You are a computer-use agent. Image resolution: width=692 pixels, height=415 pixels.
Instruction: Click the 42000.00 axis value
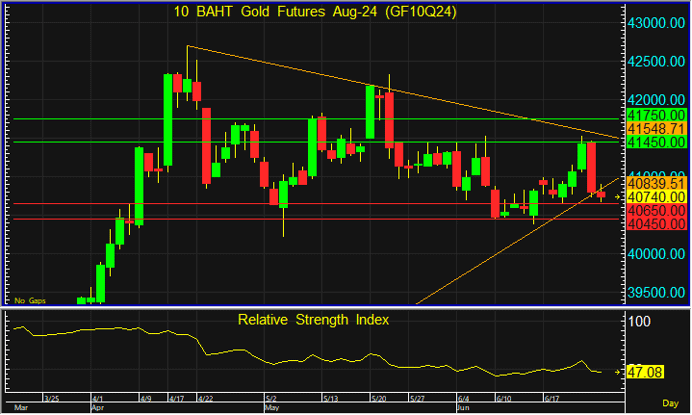(656, 100)
